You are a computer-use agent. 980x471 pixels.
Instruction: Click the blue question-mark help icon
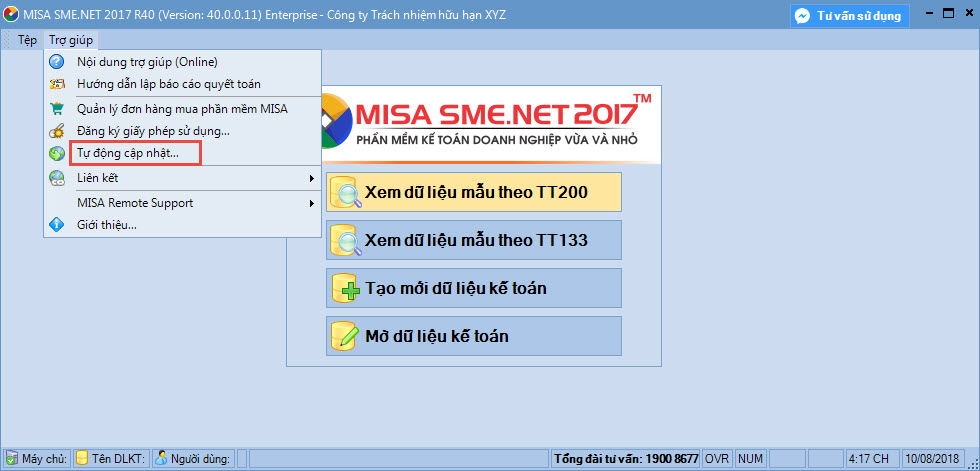click(x=57, y=61)
